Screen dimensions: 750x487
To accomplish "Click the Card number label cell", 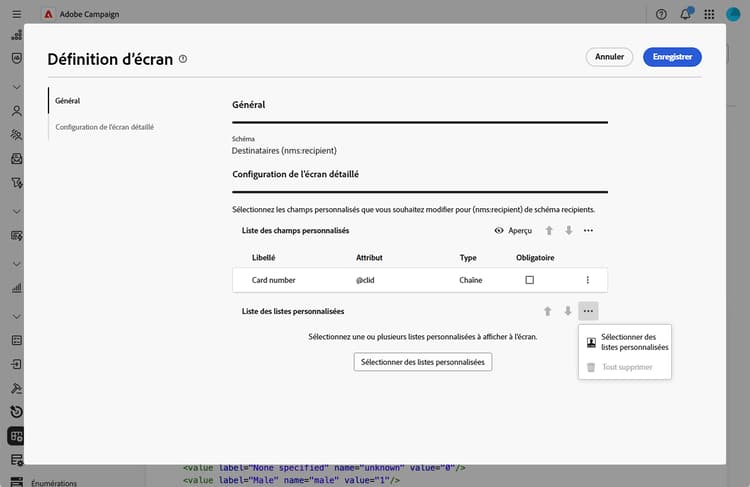I will pos(274,280).
